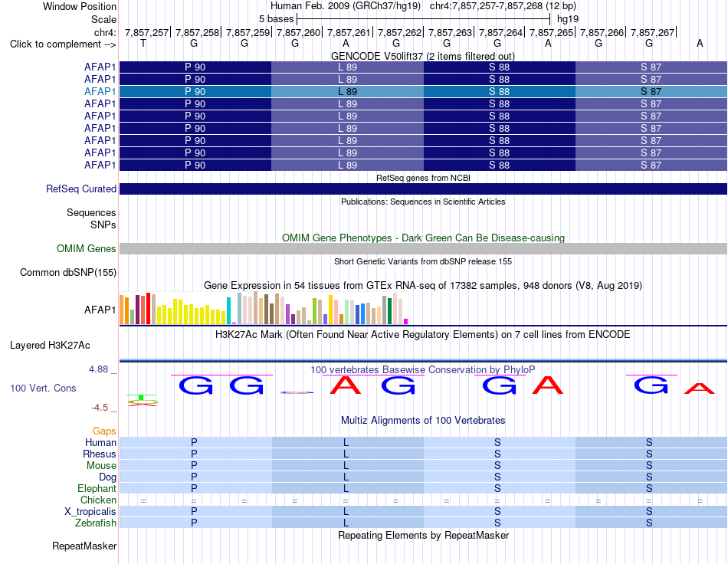Open 'RefSeq genes from NCBI' track title

423,178
